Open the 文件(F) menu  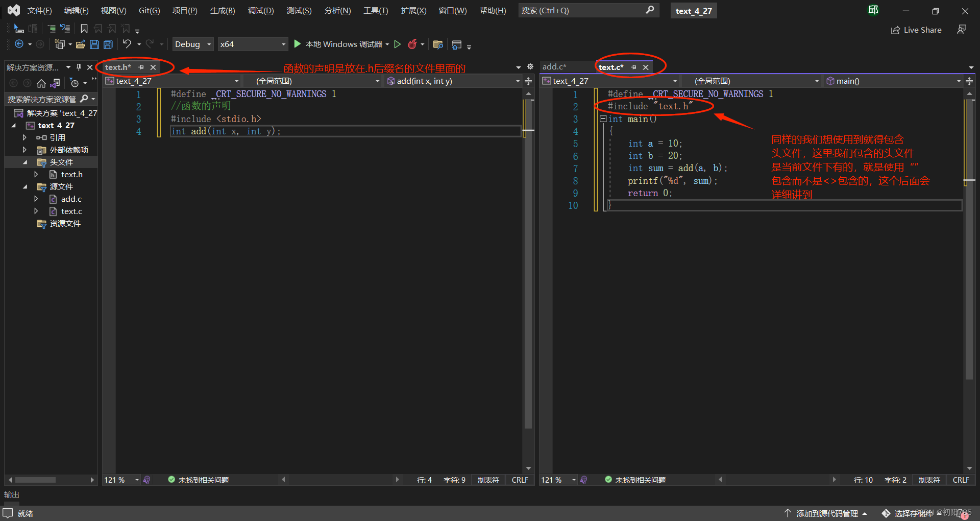(x=39, y=10)
